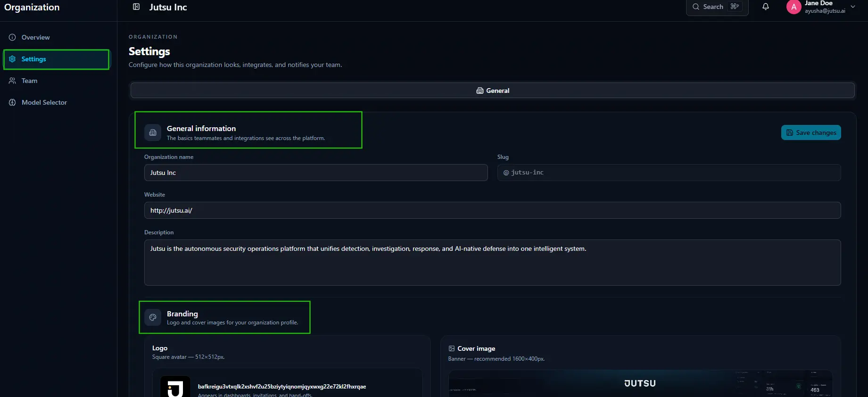Click the Description text area
Viewport: 868px width, 397px height.
492,263
